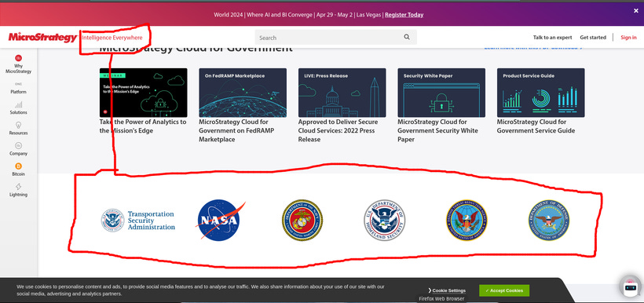Open Cookie Settings
The width and height of the screenshot is (644, 303).
[x=447, y=290]
